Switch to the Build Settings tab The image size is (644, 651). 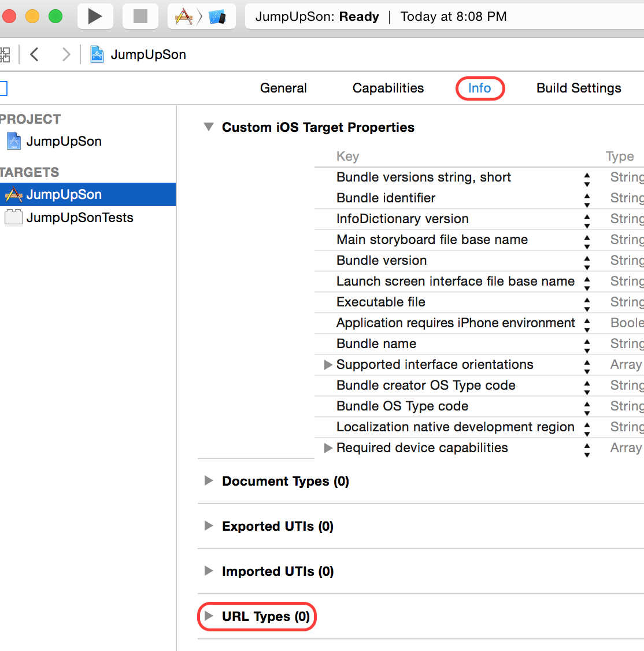point(579,88)
